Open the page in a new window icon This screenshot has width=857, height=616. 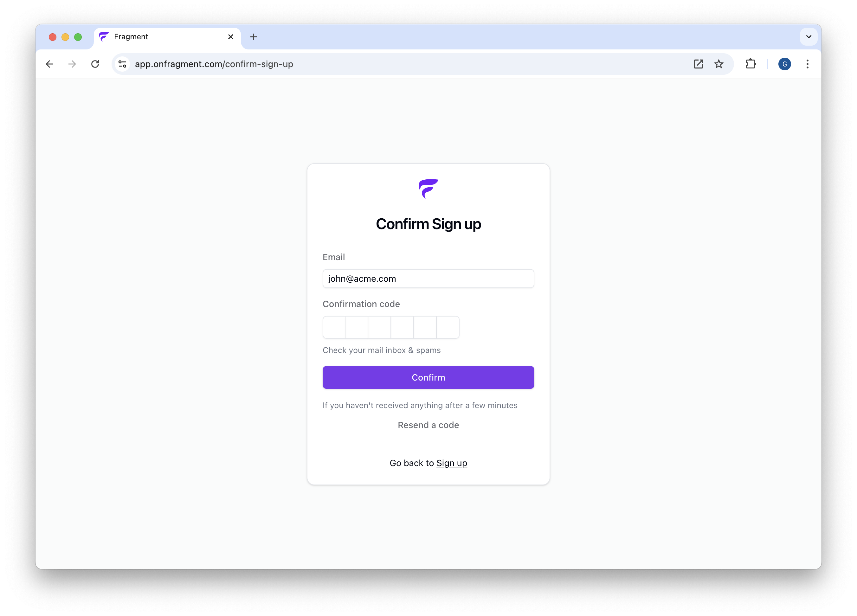point(698,64)
